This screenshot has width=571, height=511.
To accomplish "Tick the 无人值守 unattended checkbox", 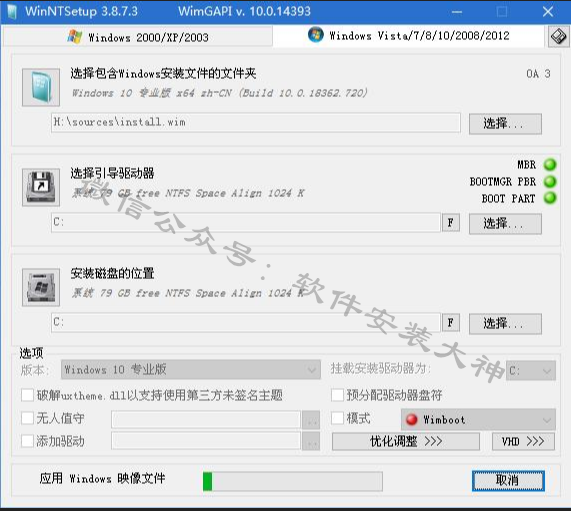I will point(28,418).
